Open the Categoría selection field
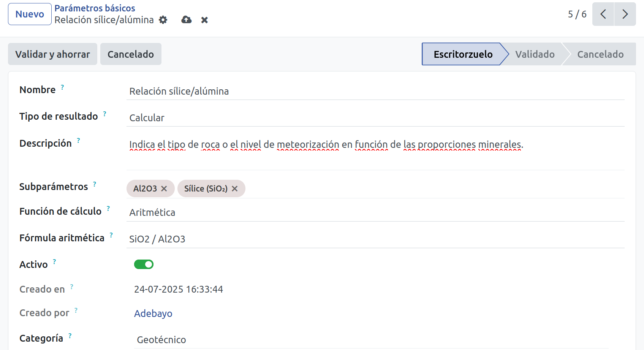 [x=372, y=340]
